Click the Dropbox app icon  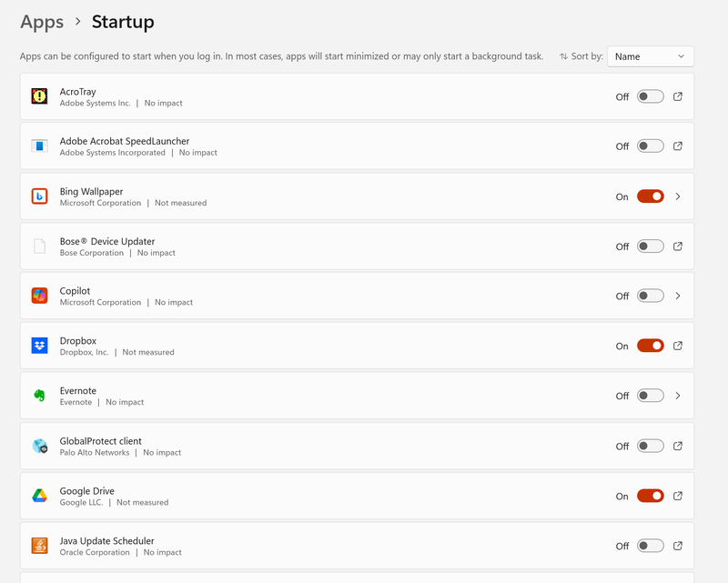[x=39, y=346]
